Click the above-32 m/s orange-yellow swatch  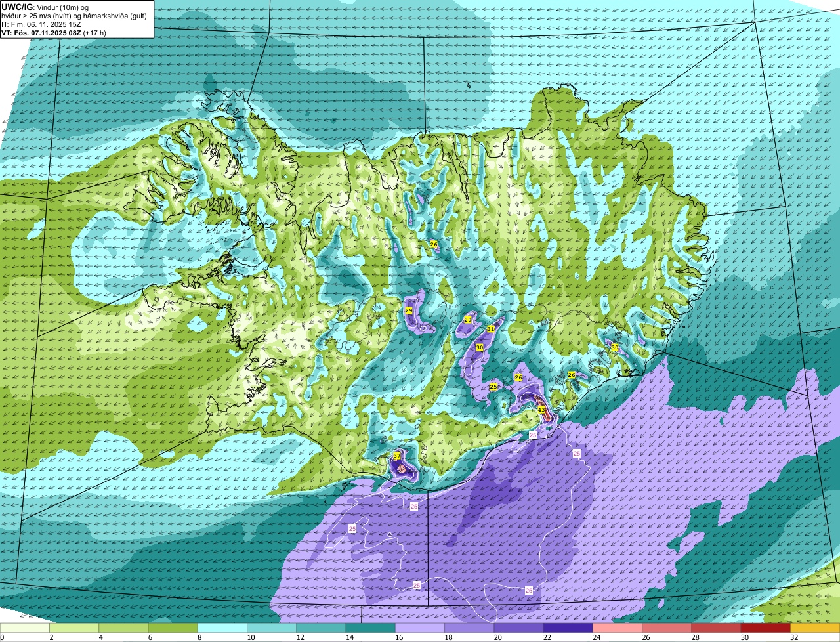coord(816,628)
